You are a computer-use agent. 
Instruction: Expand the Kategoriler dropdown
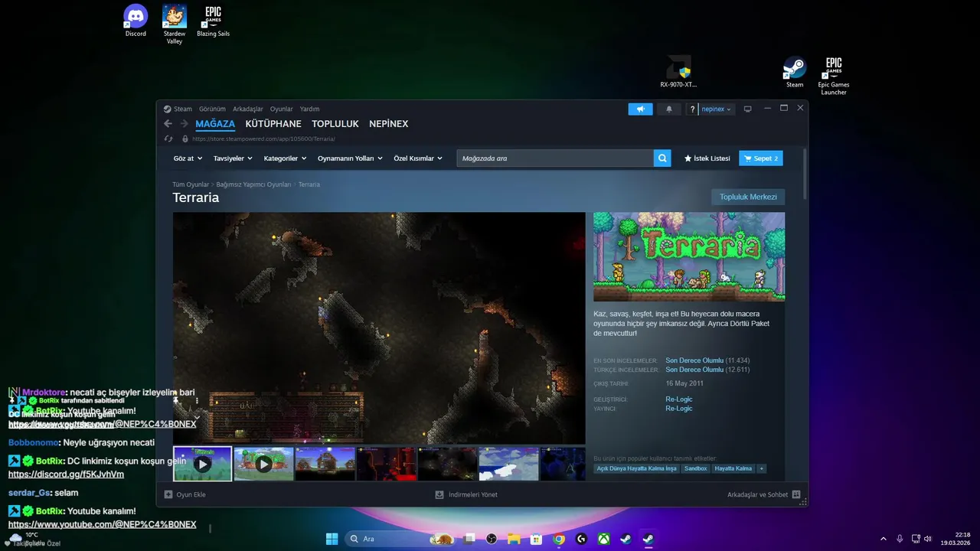(x=285, y=158)
